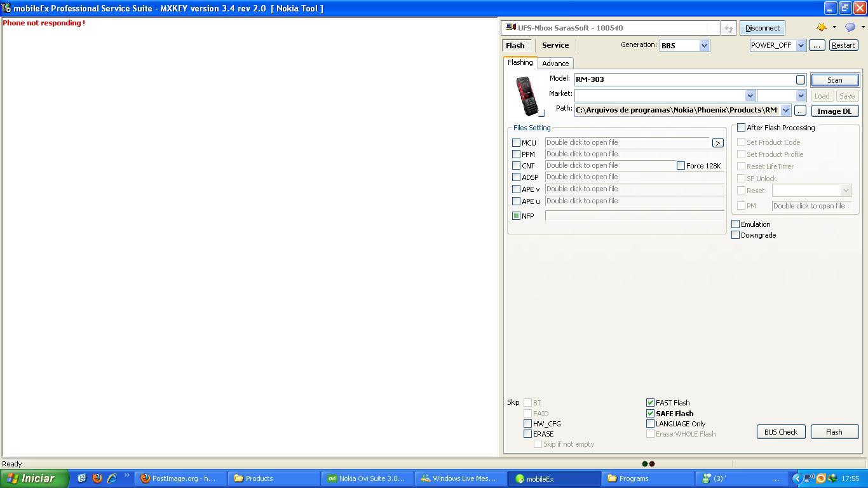Switch to Products folder in taskbar

[275, 478]
